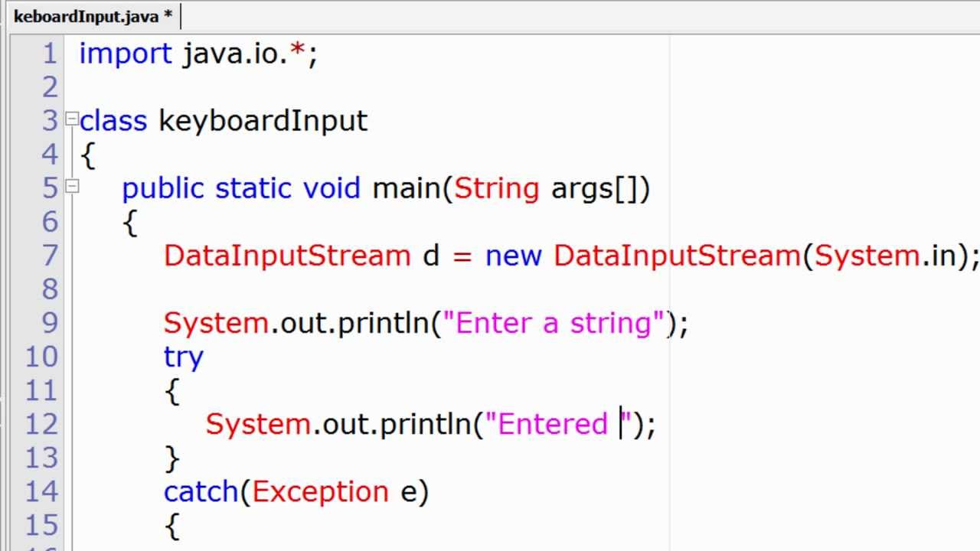The height and width of the screenshot is (551, 980).
Task: Click line number 15 in the margin
Action: pyautogui.click(x=41, y=524)
